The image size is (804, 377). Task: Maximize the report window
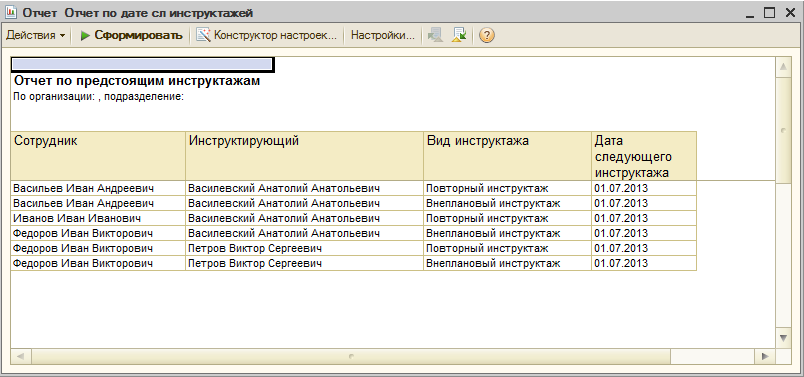pos(770,13)
